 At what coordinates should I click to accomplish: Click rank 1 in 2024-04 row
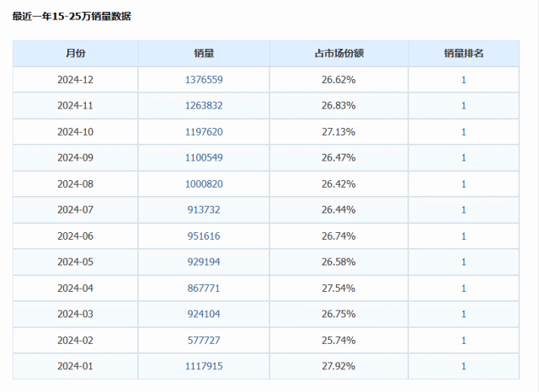click(x=464, y=288)
